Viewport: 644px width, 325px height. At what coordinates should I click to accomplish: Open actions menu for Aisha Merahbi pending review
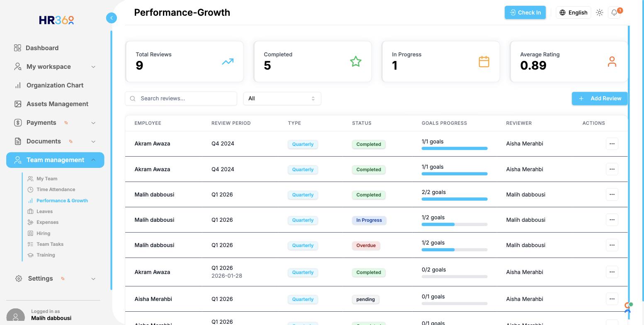click(x=612, y=299)
